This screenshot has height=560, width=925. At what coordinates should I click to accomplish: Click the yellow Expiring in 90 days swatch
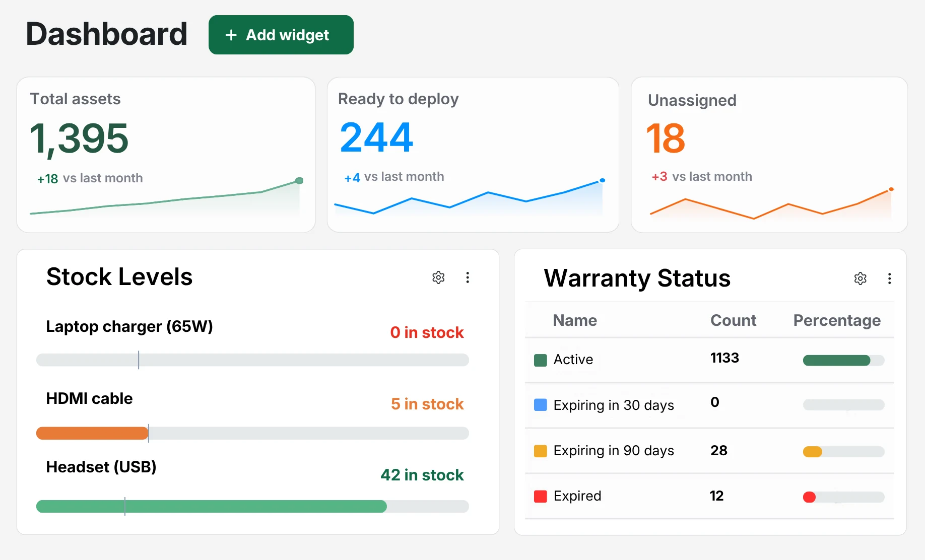[x=541, y=451]
